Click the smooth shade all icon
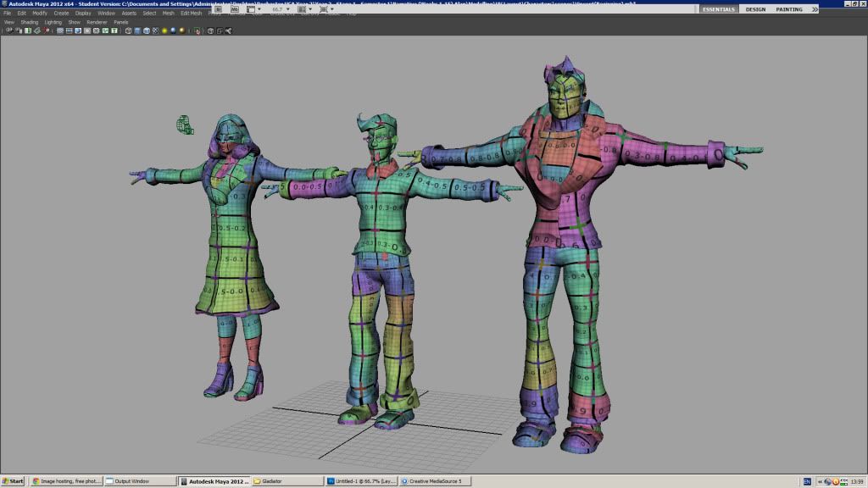Screen dimensions: 868x488 137,31
